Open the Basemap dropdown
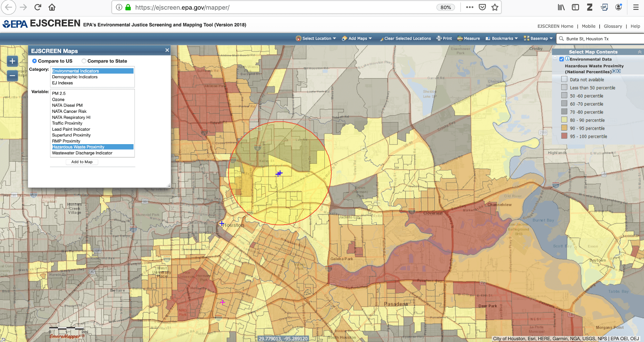644x342 pixels. tap(538, 39)
